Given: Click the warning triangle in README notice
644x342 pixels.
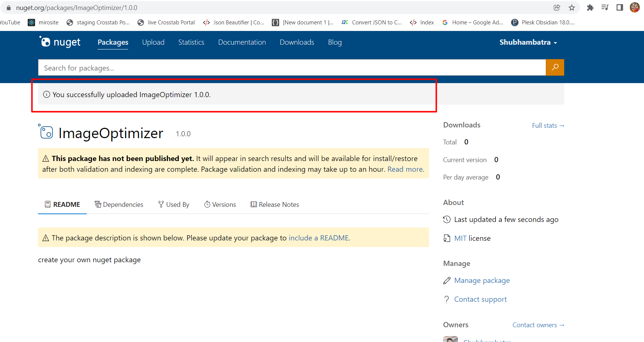Looking at the screenshot, I should [x=46, y=238].
